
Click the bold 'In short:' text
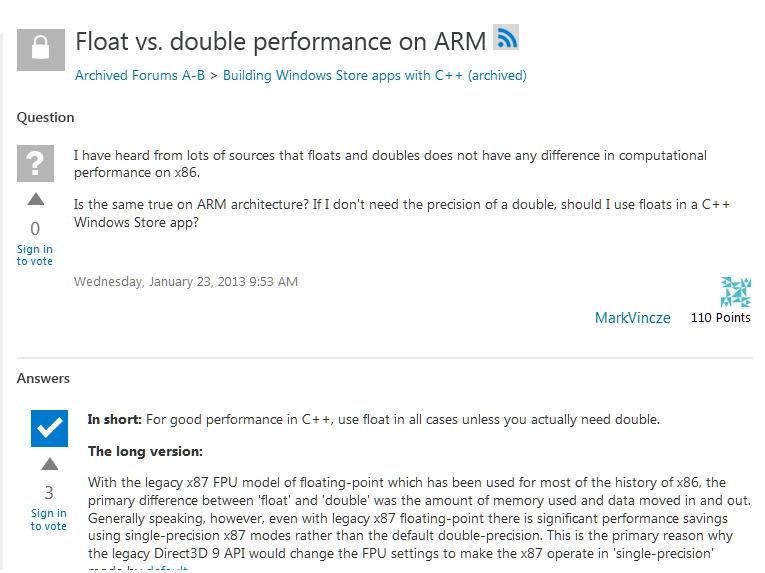(x=115, y=420)
